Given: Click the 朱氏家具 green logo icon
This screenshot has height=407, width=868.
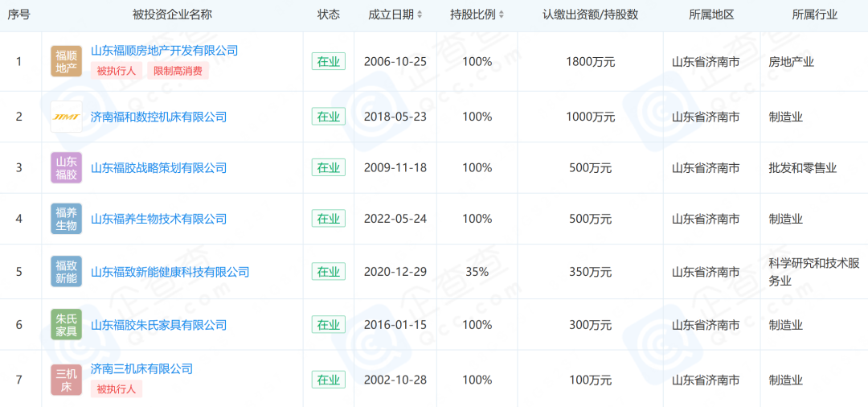Looking at the screenshot, I should tap(67, 324).
